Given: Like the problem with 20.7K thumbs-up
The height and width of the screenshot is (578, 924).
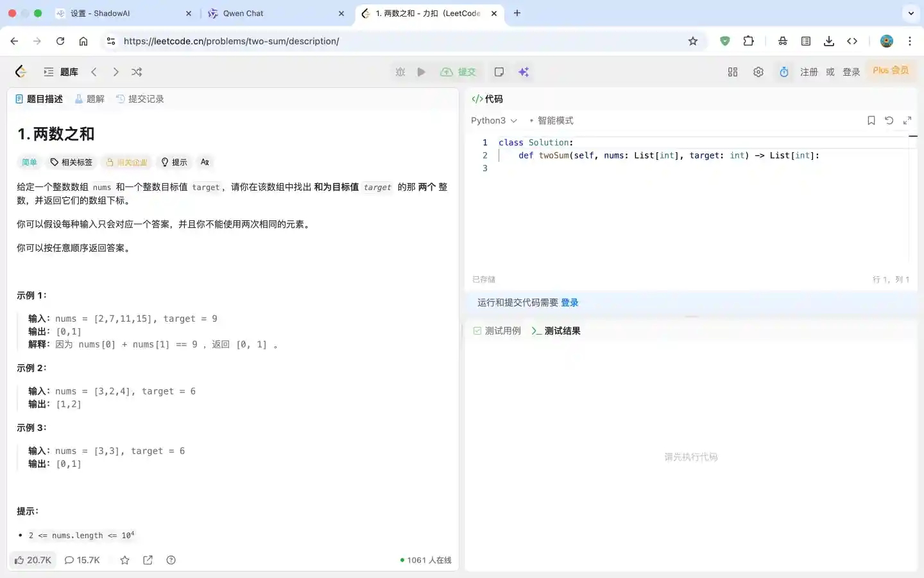Looking at the screenshot, I should click(x=33, y=560).
